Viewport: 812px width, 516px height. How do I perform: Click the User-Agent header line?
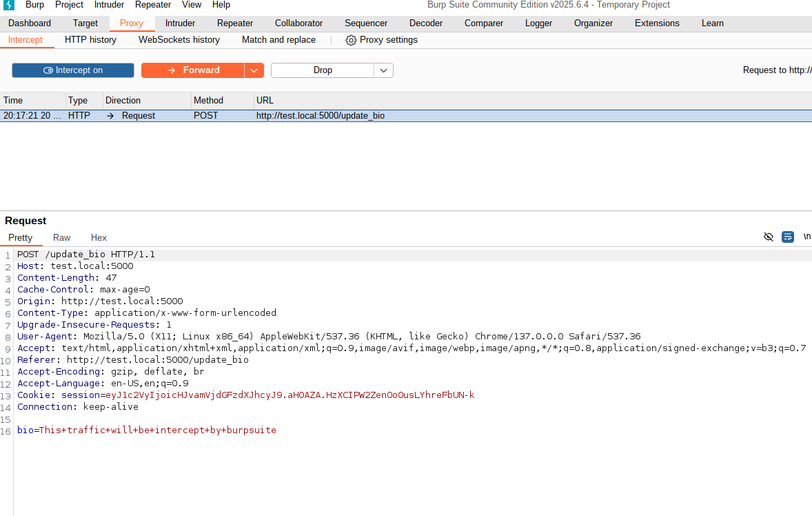pyautogui.click(x=329, y=337)
